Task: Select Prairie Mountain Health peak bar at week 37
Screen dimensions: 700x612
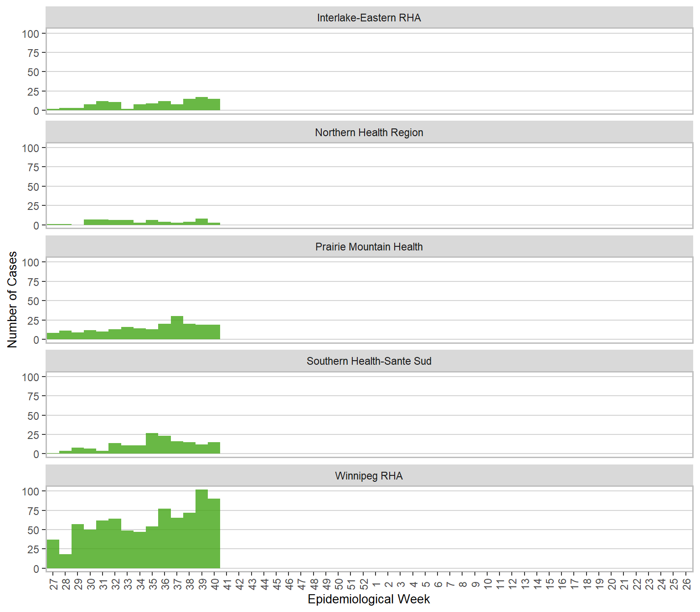Action: tap(177, 328)
